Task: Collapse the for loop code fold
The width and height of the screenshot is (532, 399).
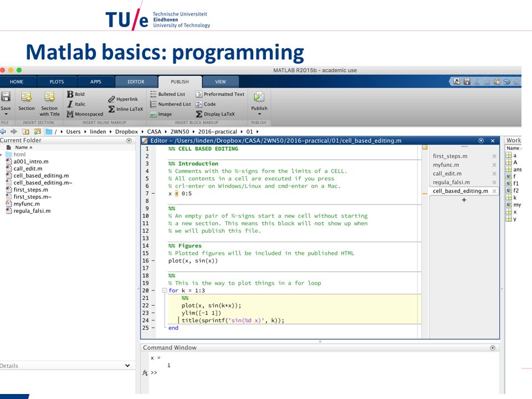Action: pos(165,290)
